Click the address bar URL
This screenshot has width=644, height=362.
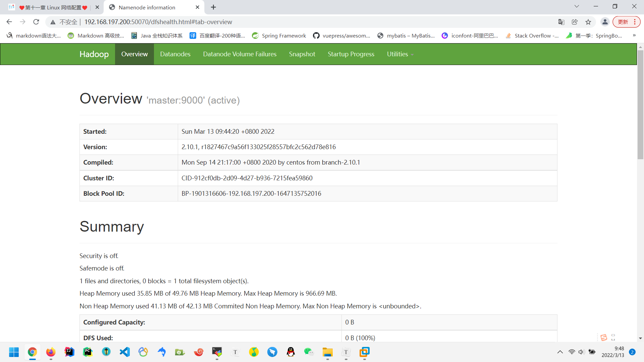158,22
